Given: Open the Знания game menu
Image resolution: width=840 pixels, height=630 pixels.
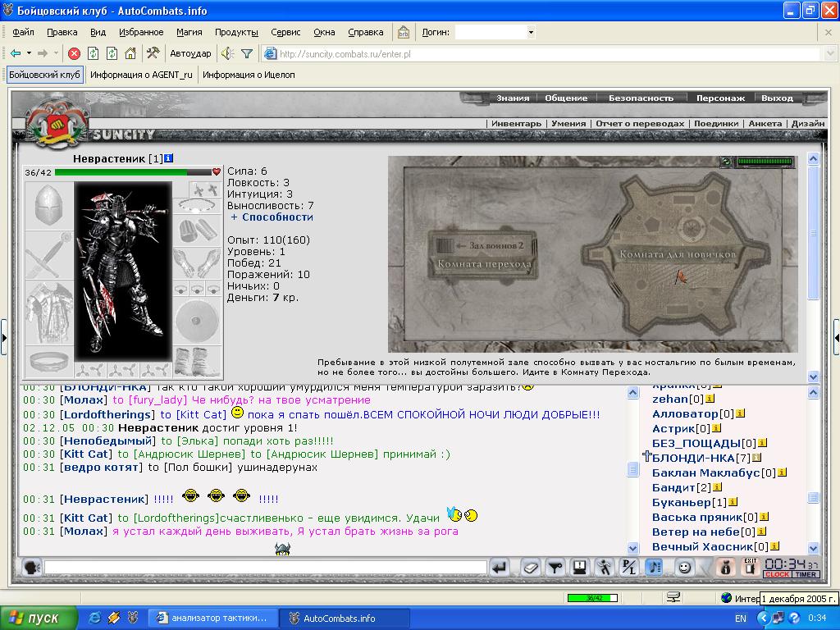Looking at the screenshot, I should (513, 98).
